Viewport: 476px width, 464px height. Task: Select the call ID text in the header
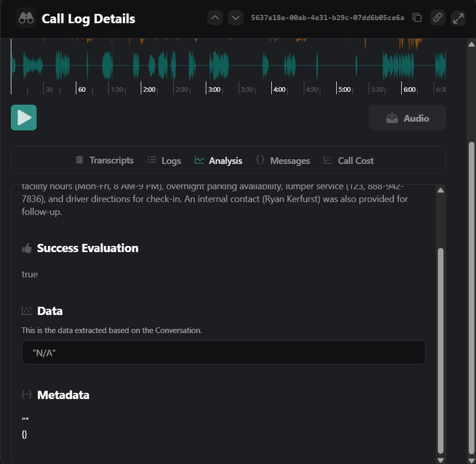327,18
